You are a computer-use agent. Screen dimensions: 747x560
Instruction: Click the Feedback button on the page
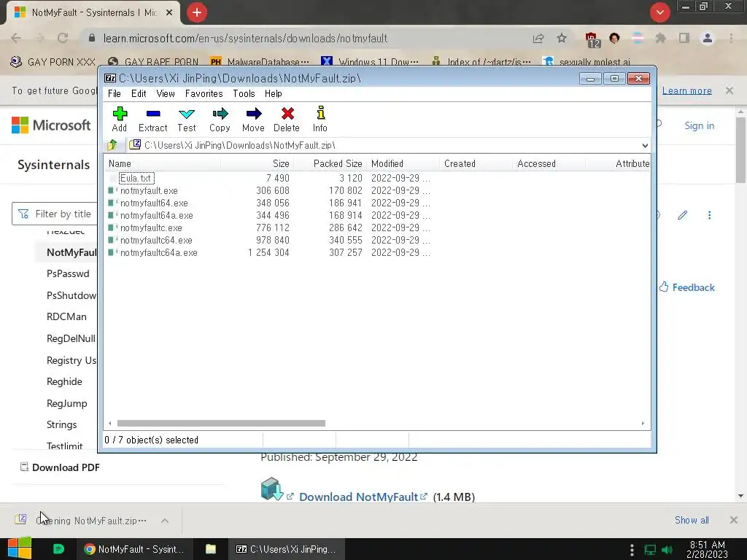click(686, 287)
